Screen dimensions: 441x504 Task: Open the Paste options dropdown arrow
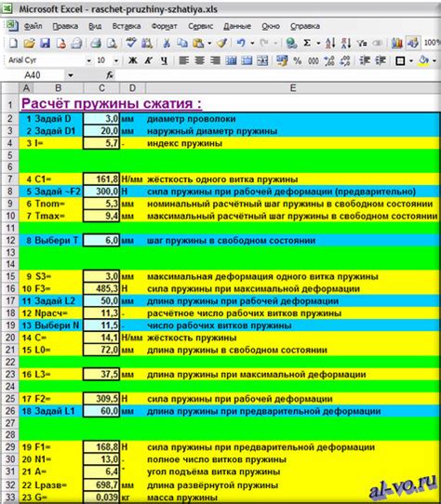click(x=209, y=43)
